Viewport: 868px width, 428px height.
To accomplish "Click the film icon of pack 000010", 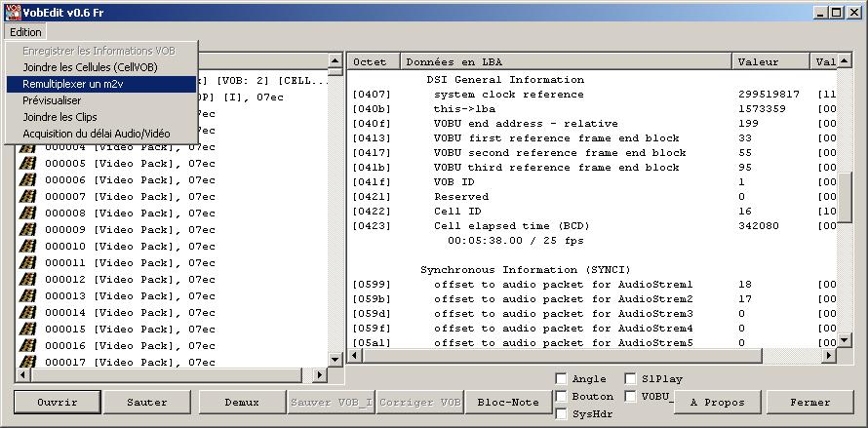I will (x=28, y=247).
